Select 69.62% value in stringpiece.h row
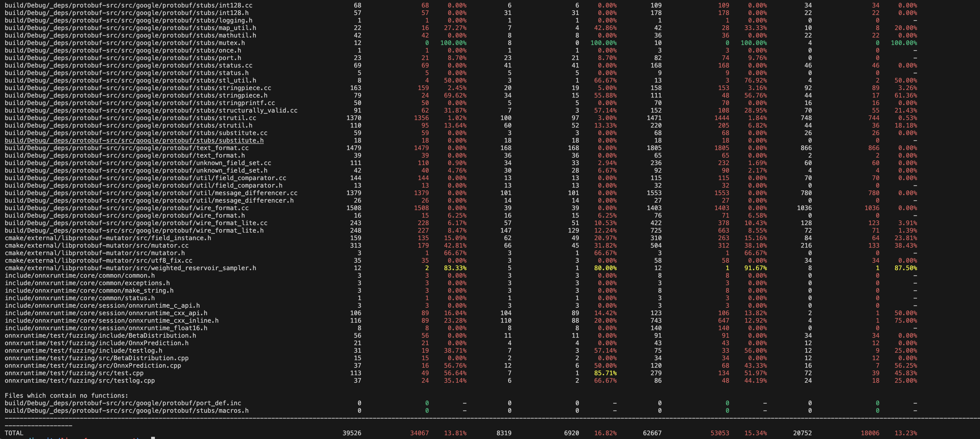 [455, 95]
